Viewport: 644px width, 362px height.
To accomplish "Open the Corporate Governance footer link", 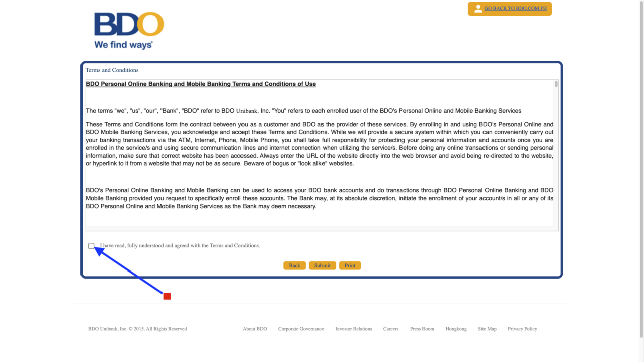I will tap(301, 329).
